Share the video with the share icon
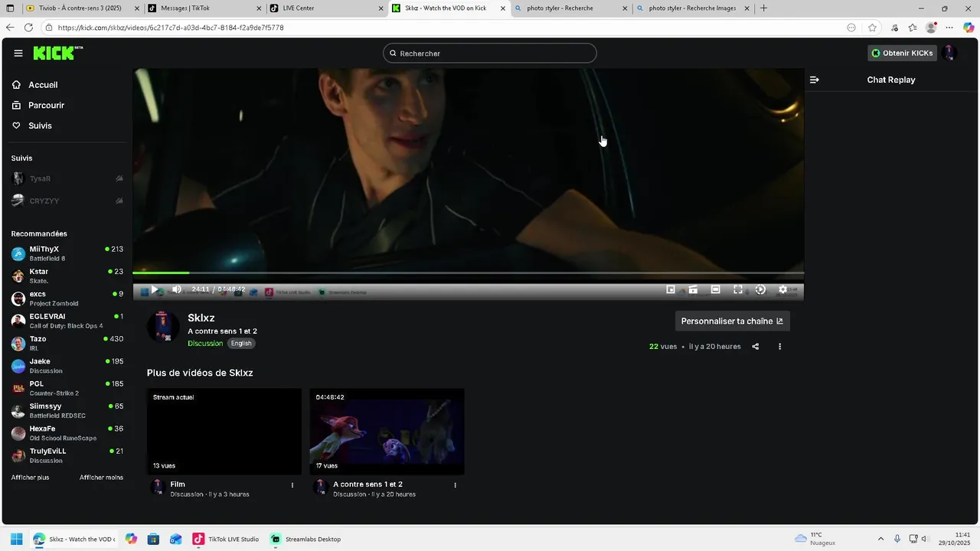This screenshot has width=980, height=551. [756, 347]
